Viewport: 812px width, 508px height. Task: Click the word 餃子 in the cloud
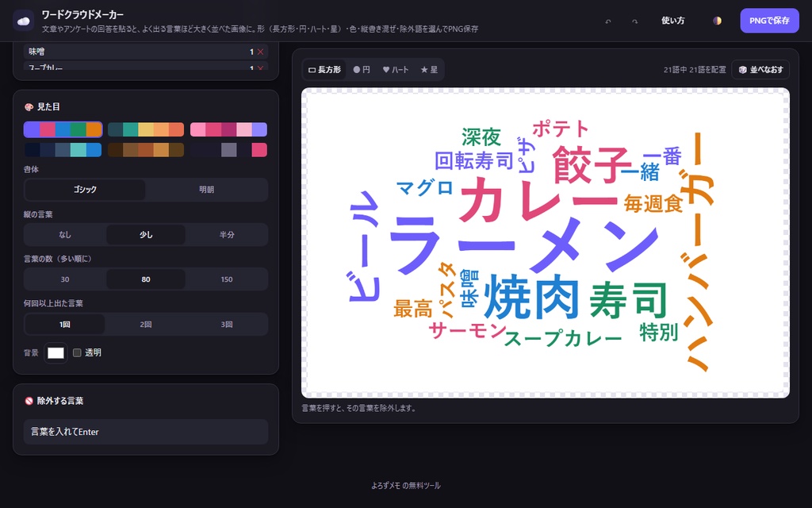coord(592,165)
